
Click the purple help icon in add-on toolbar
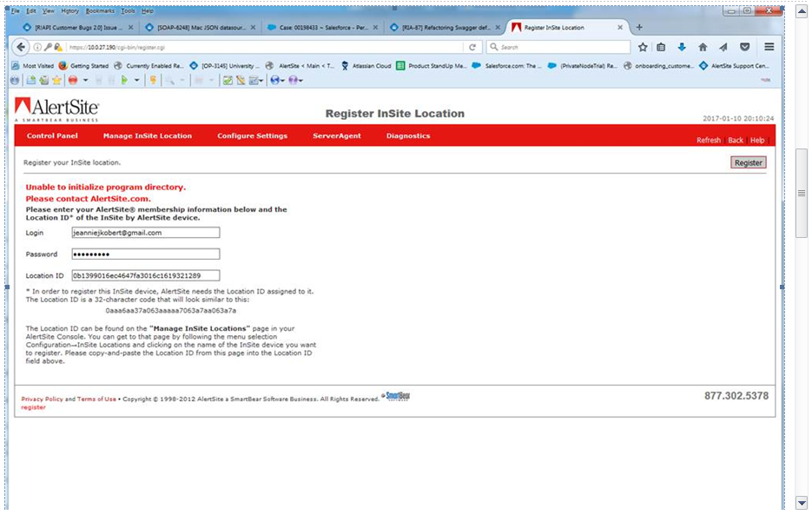tap(293, 80)
